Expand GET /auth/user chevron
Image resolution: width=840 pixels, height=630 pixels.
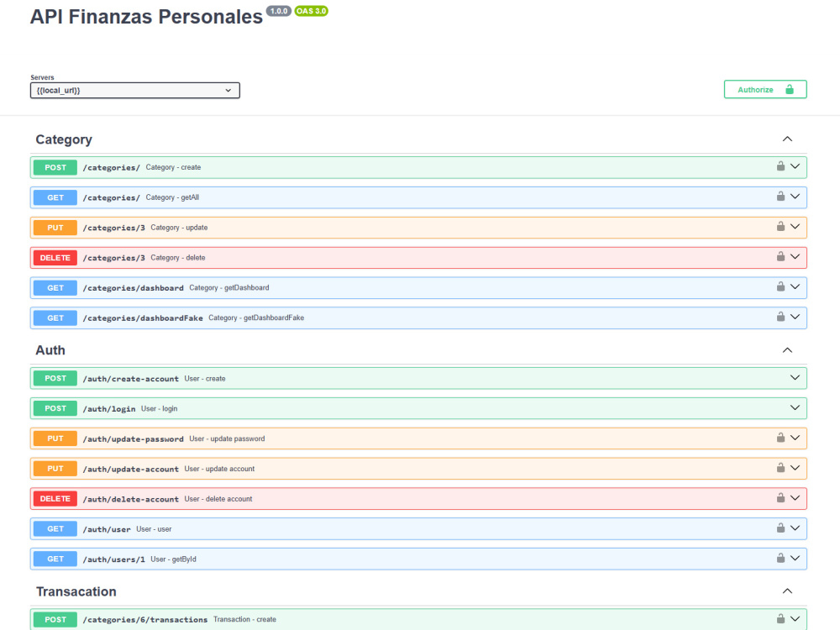click(795, 528)
